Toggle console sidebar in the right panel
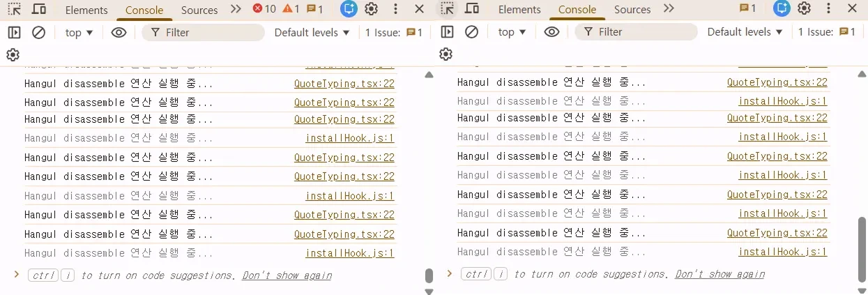This screenshot has height=295, width=868. pos(447,32)
